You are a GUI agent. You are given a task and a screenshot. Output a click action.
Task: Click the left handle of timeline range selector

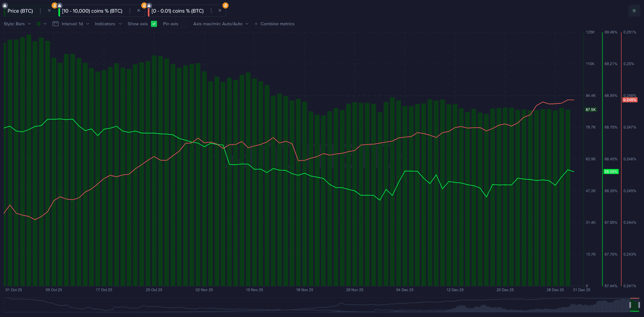tap(630, 304)
